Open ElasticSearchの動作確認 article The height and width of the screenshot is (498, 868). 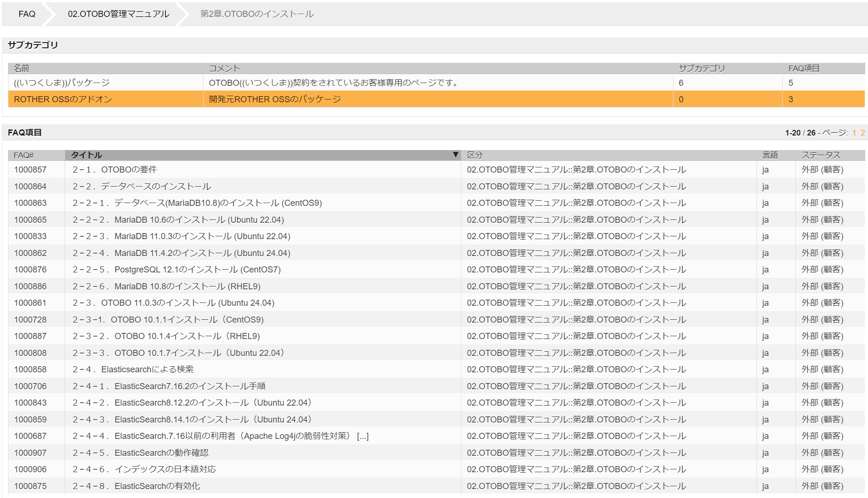click(x=140, y=453)
